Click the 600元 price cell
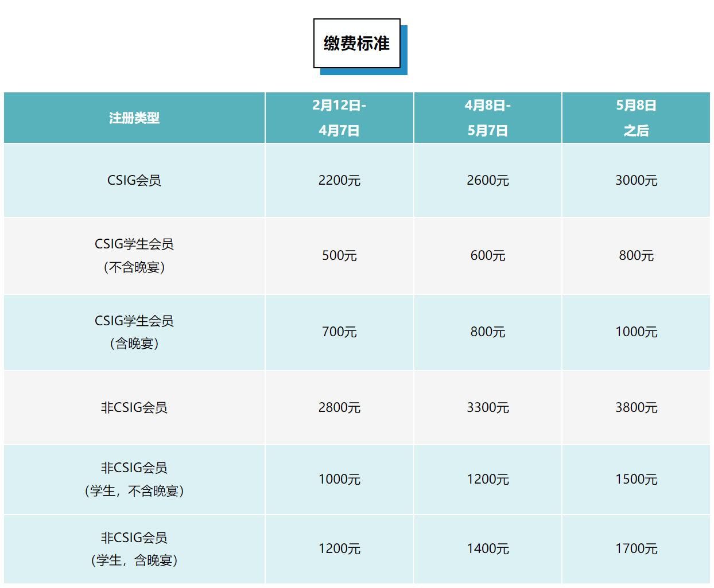Image resolution: width=714 pixels, height=588 pixels. pyautogui.click(x=488, y=256)
